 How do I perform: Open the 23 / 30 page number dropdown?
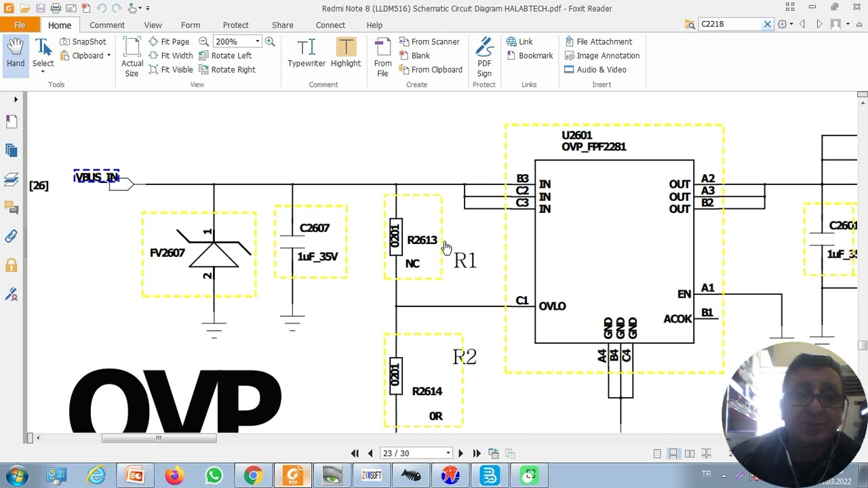pos(448,453)
